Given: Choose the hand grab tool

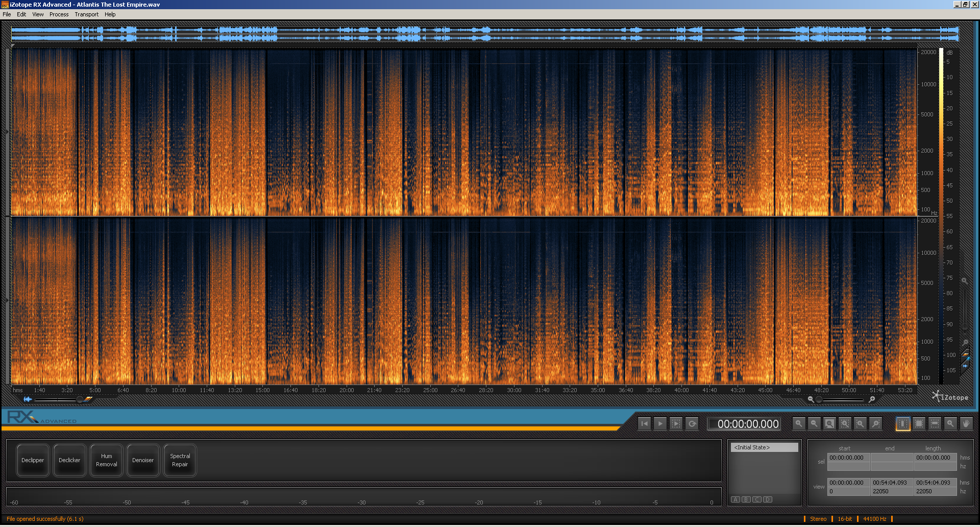Looking at the screenshot, I should point(966,424).
